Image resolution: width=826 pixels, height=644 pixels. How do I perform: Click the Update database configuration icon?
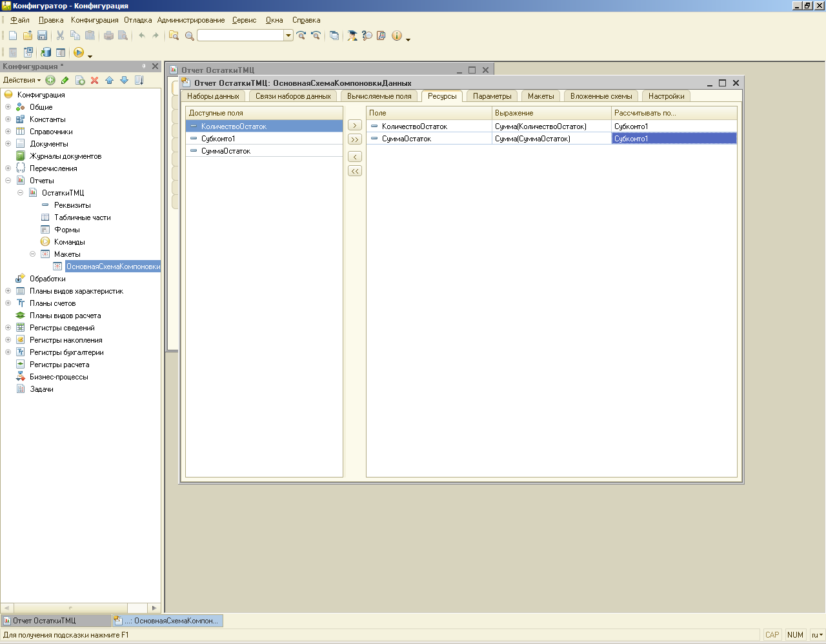[x=46, y=52]
